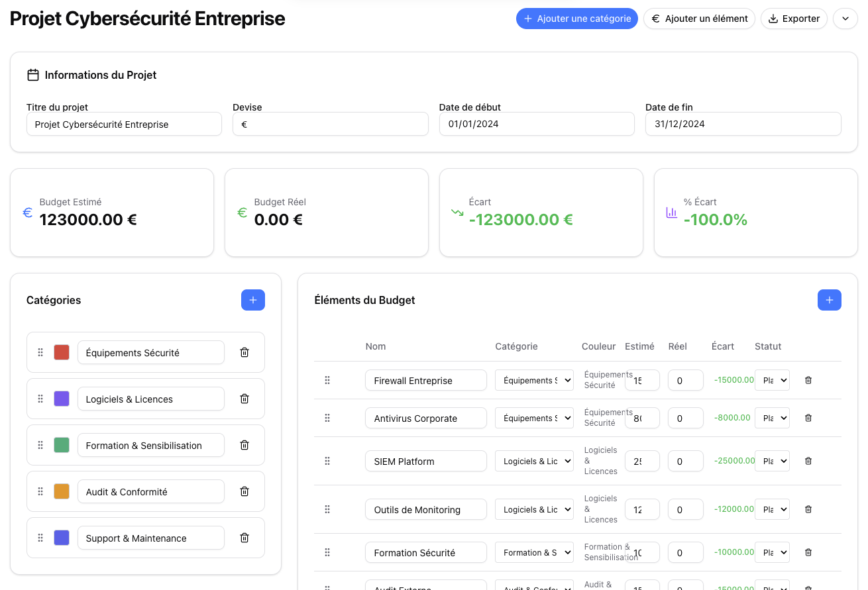The width and height of the screenshot is (868, 590).
Task: Open category dropdown for Firewall Entreprise
Action: coord(534,380)
